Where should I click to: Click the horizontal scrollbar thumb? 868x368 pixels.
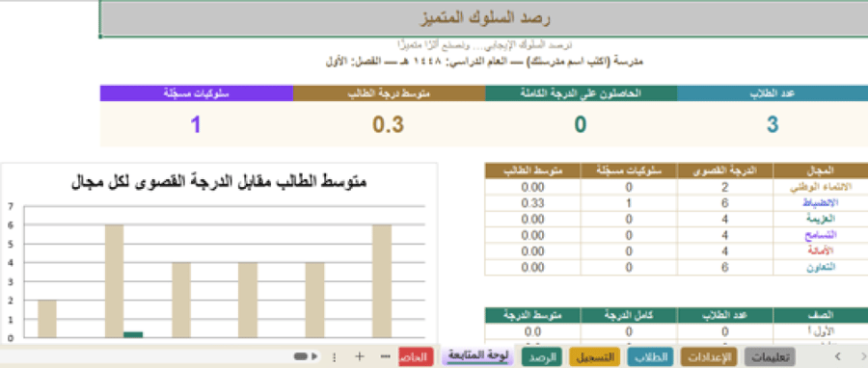[300, 356]
